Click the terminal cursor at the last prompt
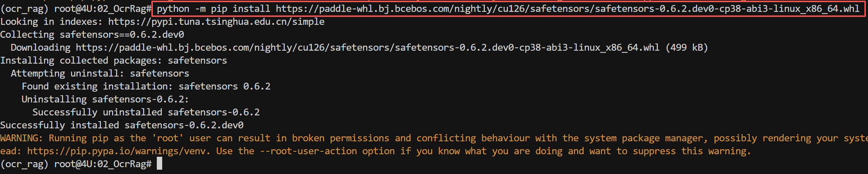This screenshot has height=174, width=868. tap(160, 164)
